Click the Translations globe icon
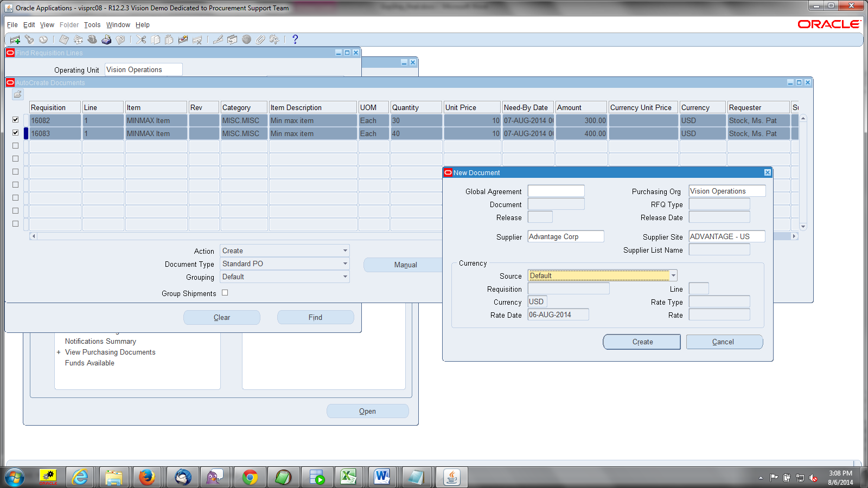Screen dimensions: 868x488 click(x=246, y=40)
